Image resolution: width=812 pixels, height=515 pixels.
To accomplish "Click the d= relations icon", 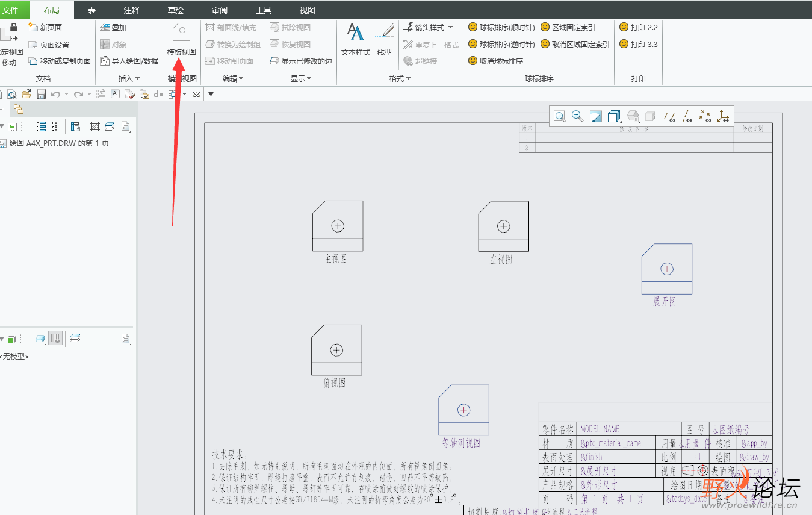I will [158, 94].
